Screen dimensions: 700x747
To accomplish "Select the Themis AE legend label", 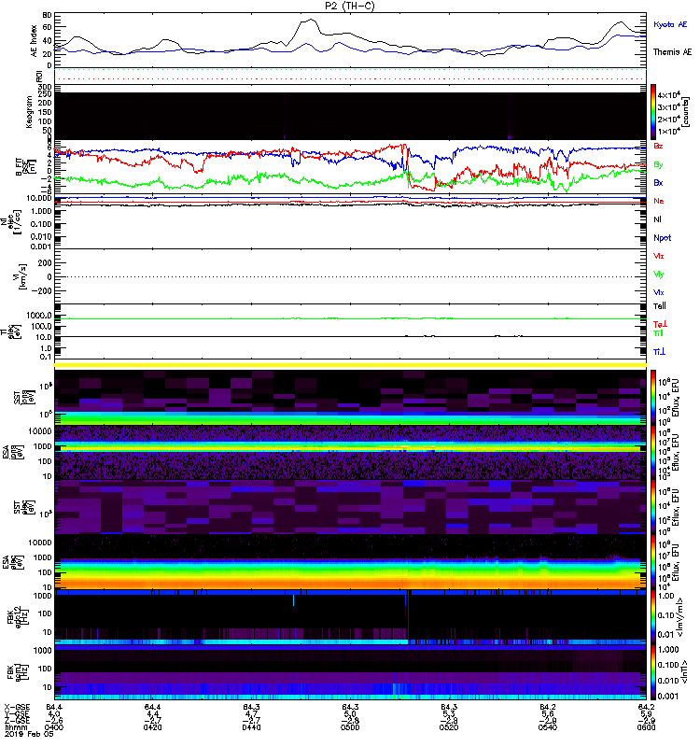I will click(672, 52).
